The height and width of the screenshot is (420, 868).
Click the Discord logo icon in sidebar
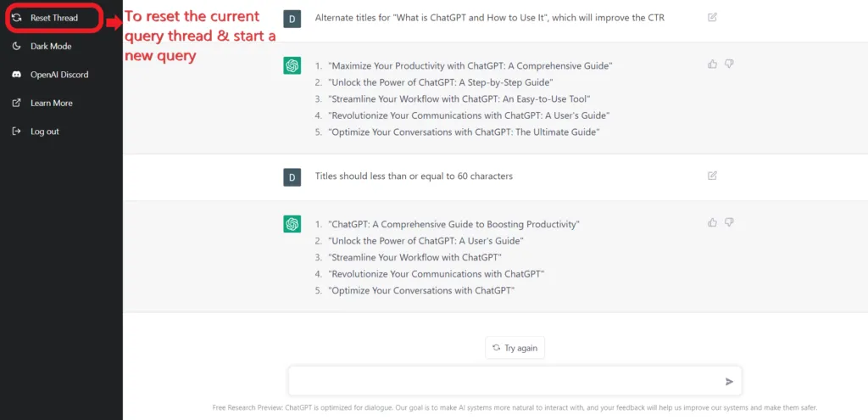pyautogui.click(x=17, y=75)
